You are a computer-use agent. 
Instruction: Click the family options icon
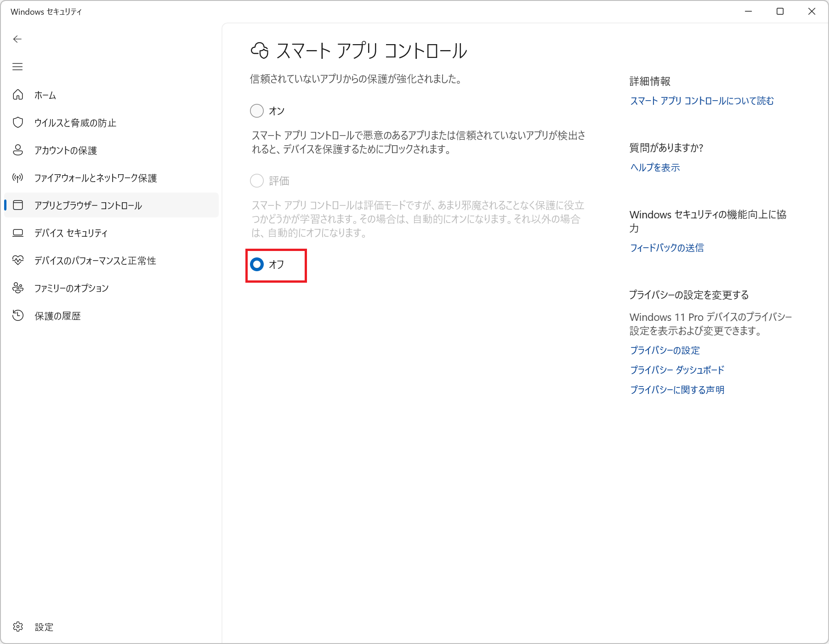click(x=18, y=288)
